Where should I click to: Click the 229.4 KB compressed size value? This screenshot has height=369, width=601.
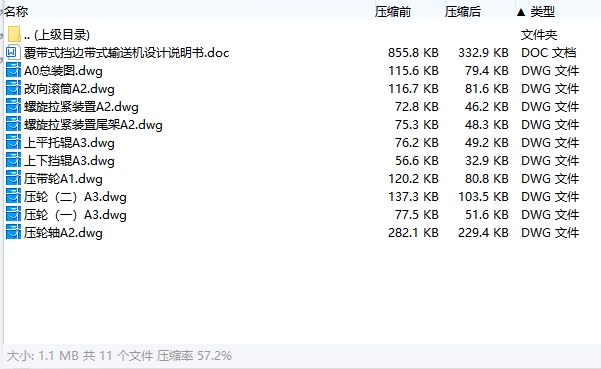[x=483, y=233]
